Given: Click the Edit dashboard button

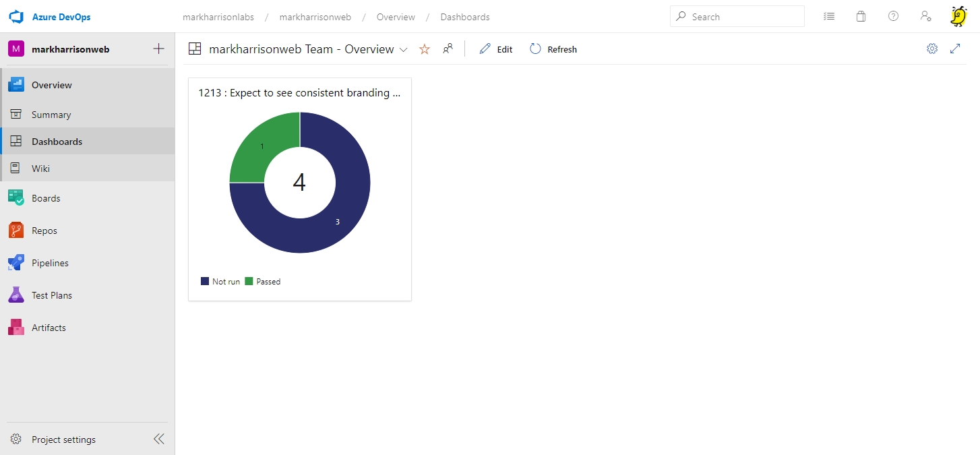Looking at the screenshot, I should tap(496, 49).
